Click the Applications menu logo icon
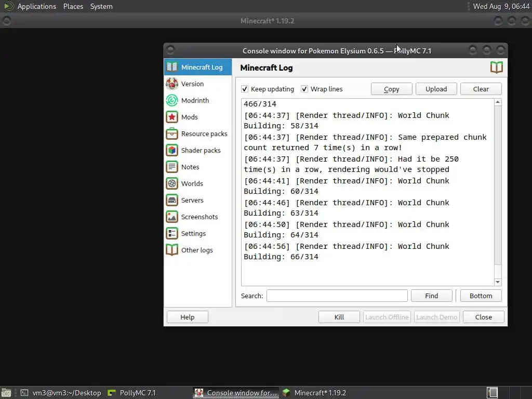The image size is (532, 399). [x=9, y=6]
